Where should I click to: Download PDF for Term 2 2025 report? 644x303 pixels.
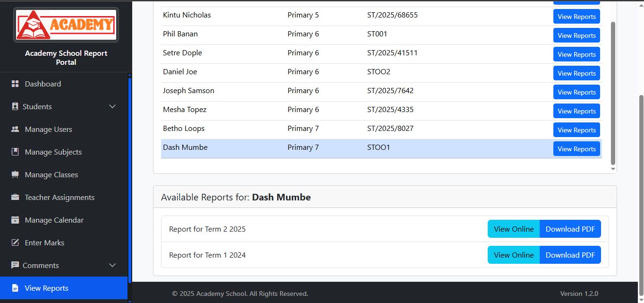coord(570,229)
